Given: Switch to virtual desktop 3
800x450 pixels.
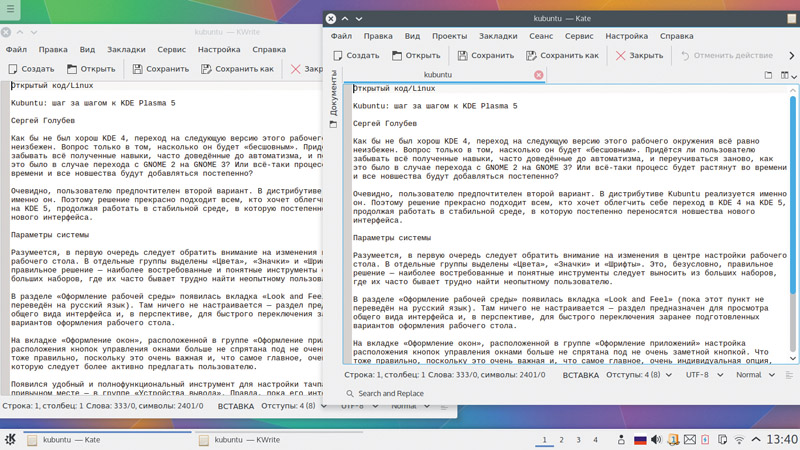Looking at the screenshot, I should [x=578, y=440].
